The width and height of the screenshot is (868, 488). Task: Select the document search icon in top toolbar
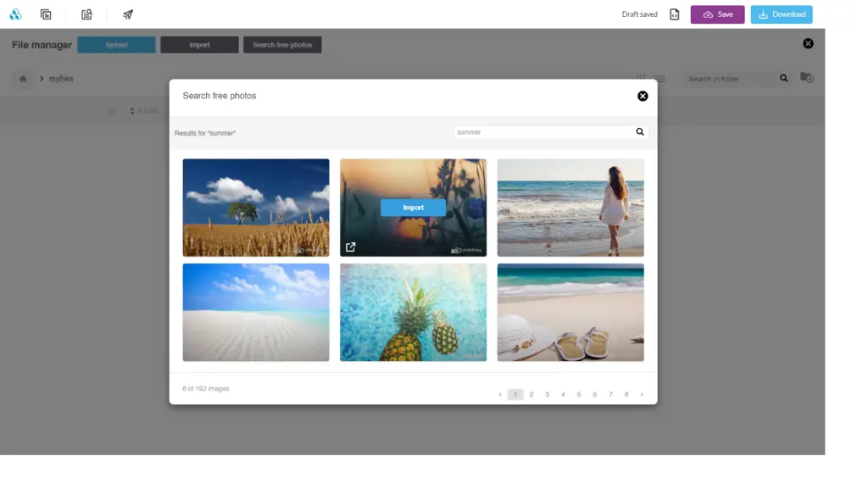point(86,14)
